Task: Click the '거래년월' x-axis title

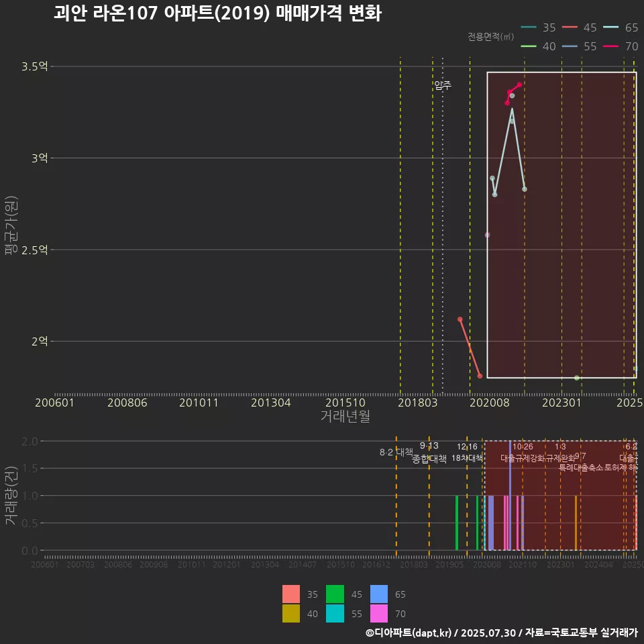Action: point(345,416)
